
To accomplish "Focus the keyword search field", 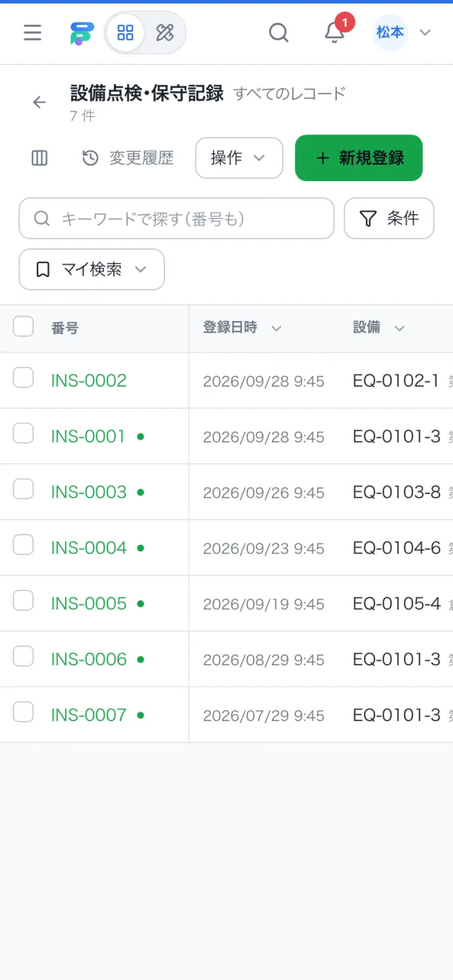I will click(176, 218).
